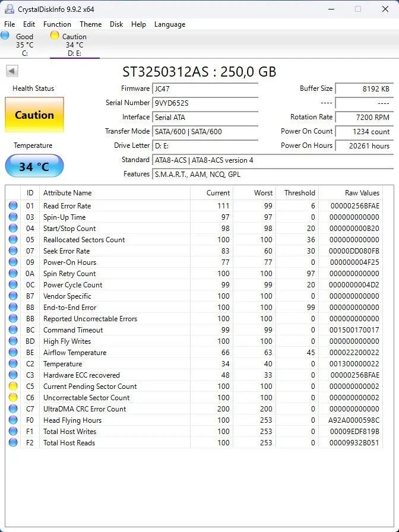Screen dimensions: 399x532
Task: Open the Function menu
Action: click(57, 24)
